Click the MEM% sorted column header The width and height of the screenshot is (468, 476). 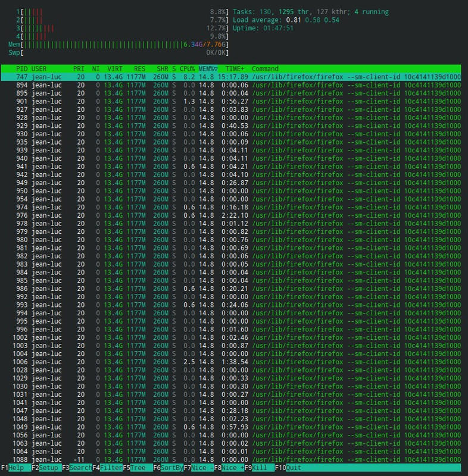pos(208,69)
